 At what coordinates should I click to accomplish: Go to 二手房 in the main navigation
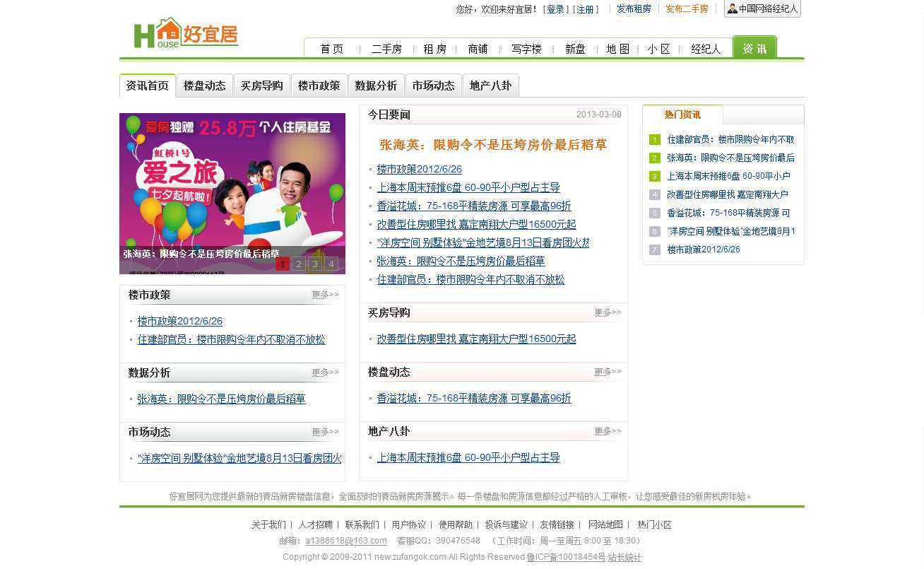pyautogui.click(x=386, y=49)
